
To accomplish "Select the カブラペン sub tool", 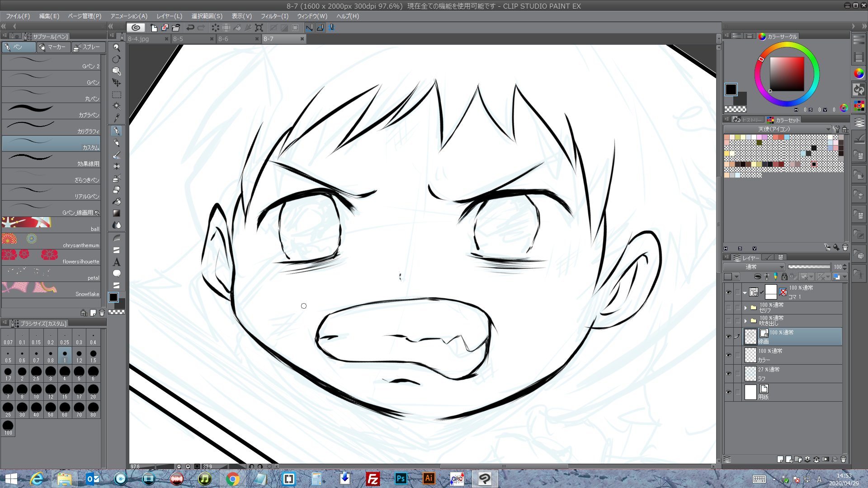I will pos(51,111).
